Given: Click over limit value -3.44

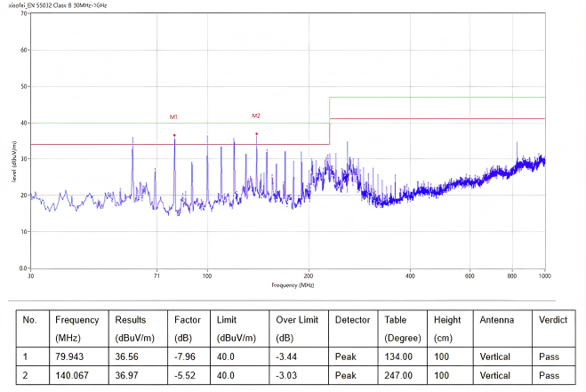Looking at the screenshot, I should (x=286, y=356).
